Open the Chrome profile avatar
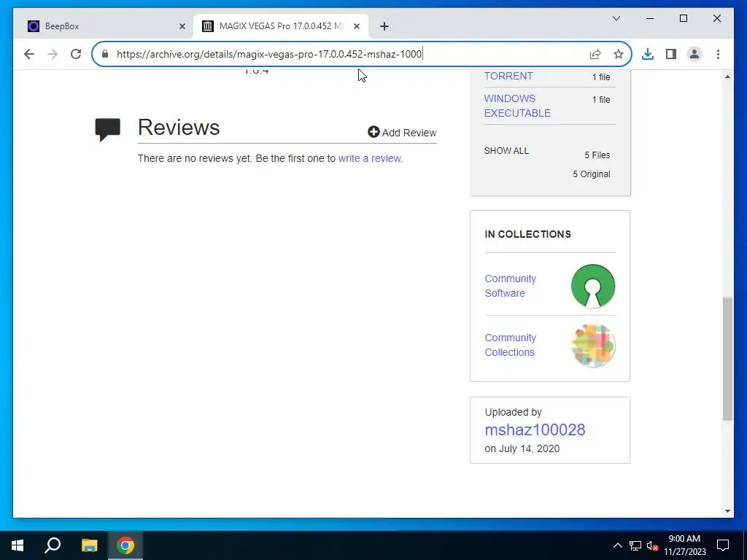 [x=694, y=54]
